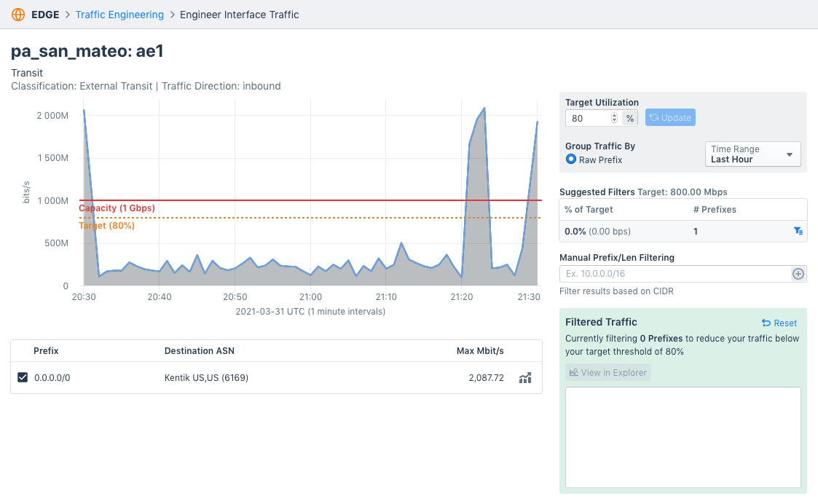Open Traffic Engineering breadcrumb link
This screenshot has width=818, height=504.
[x=119, y=14]
